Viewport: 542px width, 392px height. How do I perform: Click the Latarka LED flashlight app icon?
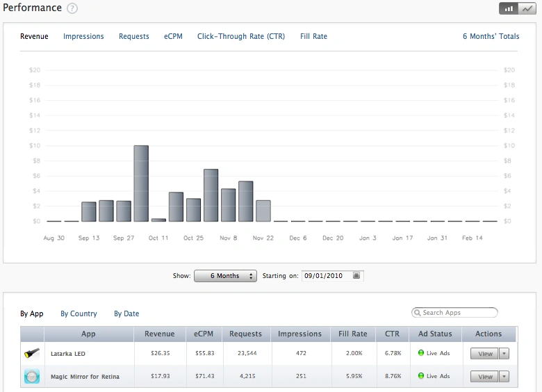tap(32, 353)
